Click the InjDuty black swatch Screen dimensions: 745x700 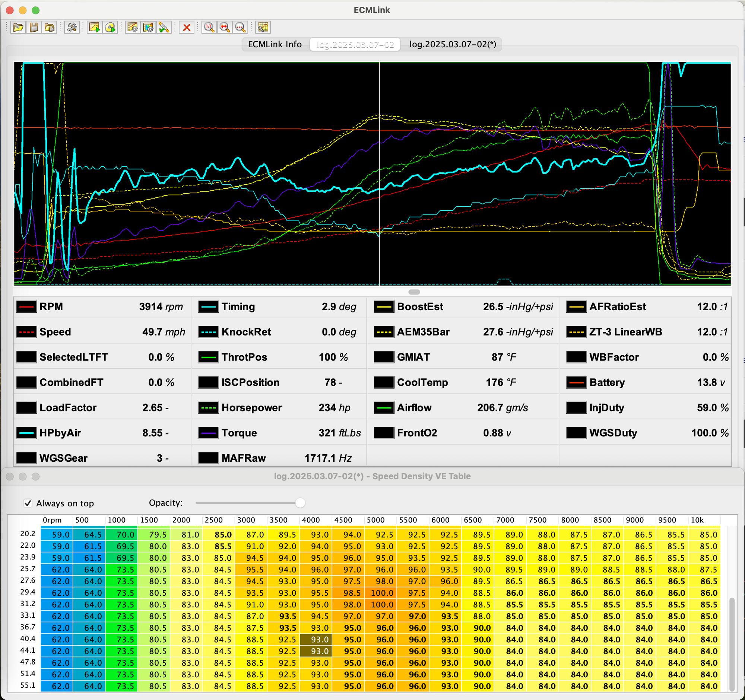576,407
